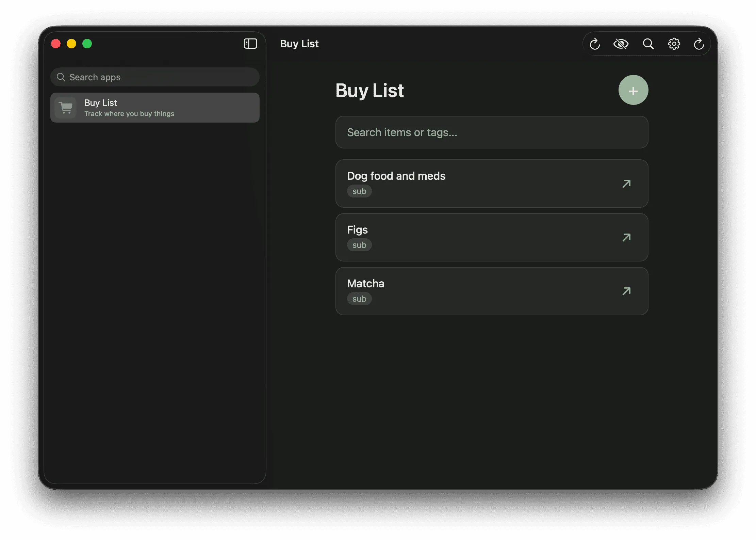756x540 pixels.
Task: Open settings via the gear icon
Action: pos(674,44)
